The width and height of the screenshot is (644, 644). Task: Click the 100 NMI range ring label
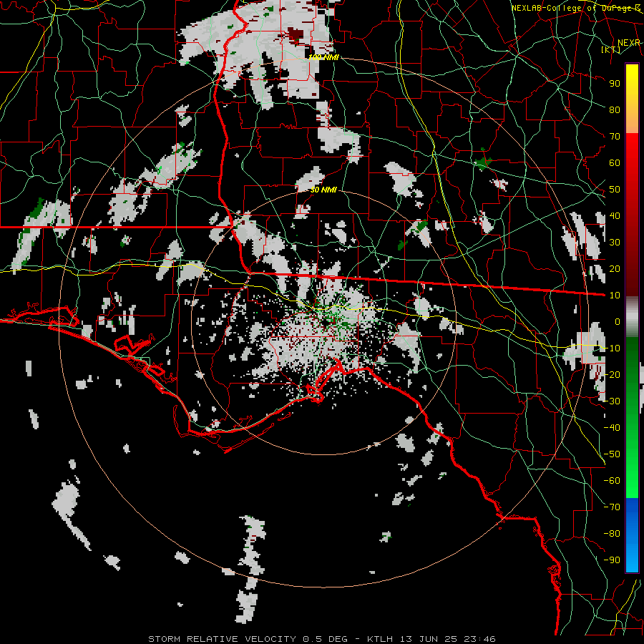323,57
